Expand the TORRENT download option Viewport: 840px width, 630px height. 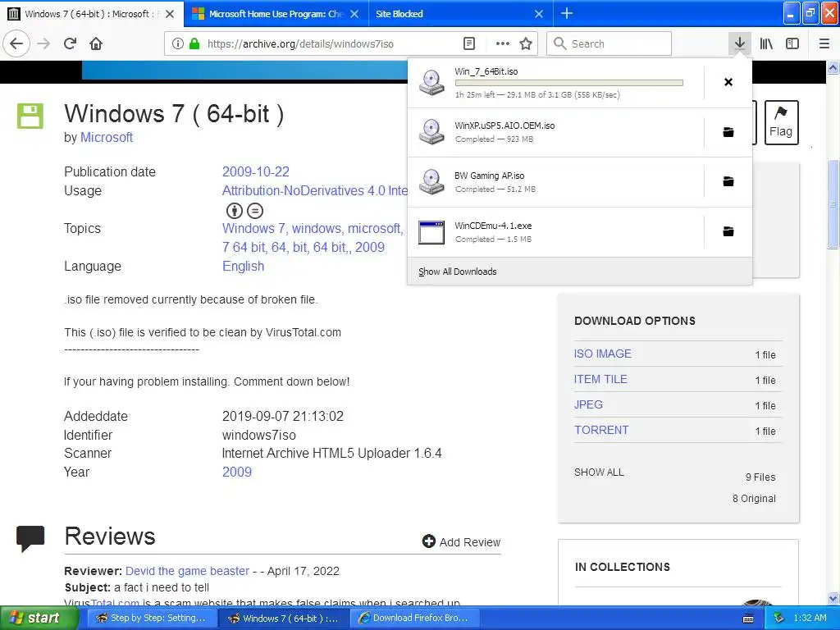click(x=601, y=430)
